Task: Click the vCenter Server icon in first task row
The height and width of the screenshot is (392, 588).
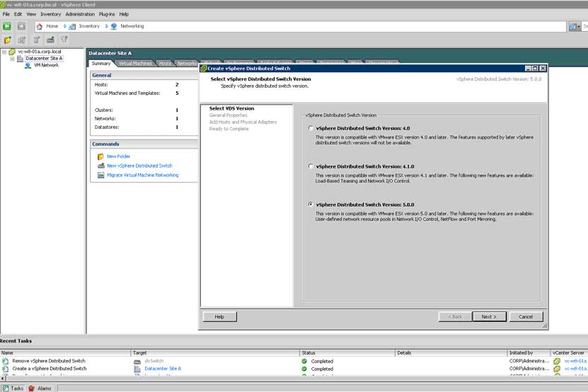Action: click(557, 362)
